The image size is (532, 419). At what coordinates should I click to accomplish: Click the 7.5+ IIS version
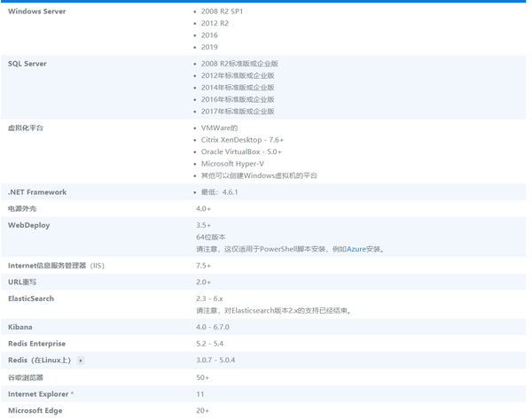203,266
